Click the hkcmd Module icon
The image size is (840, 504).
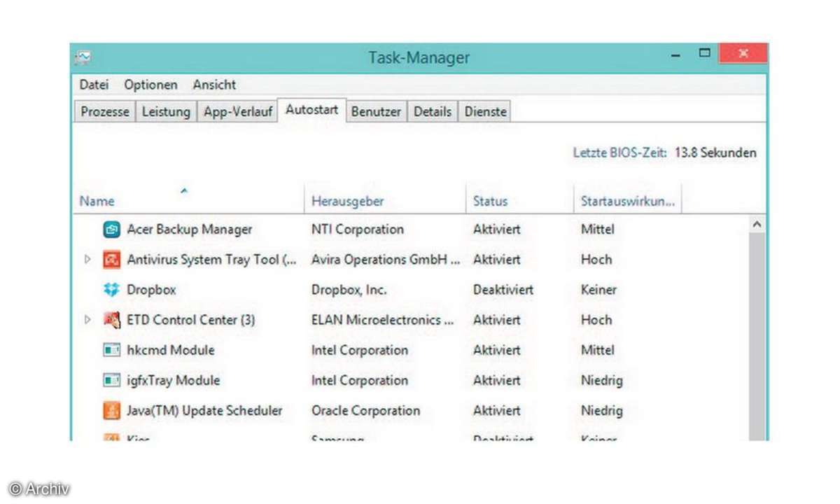tap(111, 350)
